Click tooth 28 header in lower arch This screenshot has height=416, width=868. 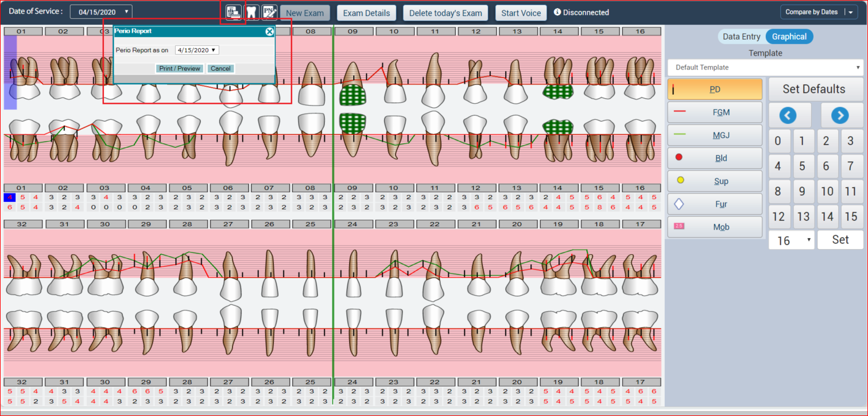tap(188, 224)
